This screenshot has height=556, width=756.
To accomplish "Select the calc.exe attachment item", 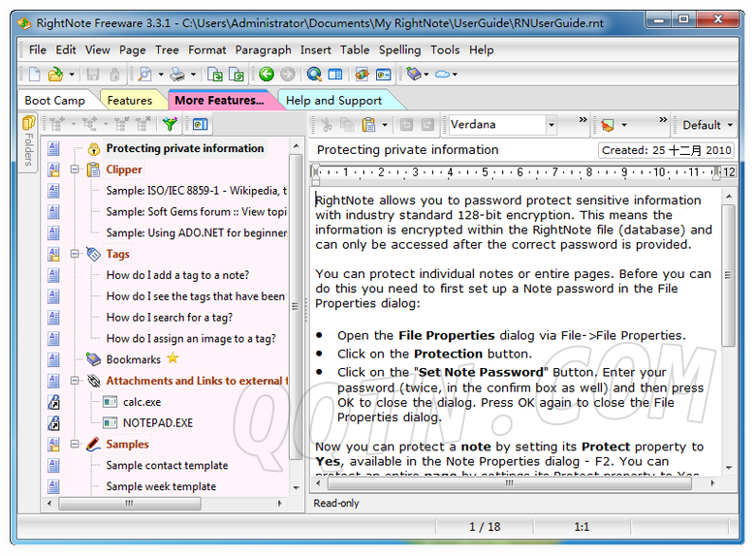I will (142, 402).
